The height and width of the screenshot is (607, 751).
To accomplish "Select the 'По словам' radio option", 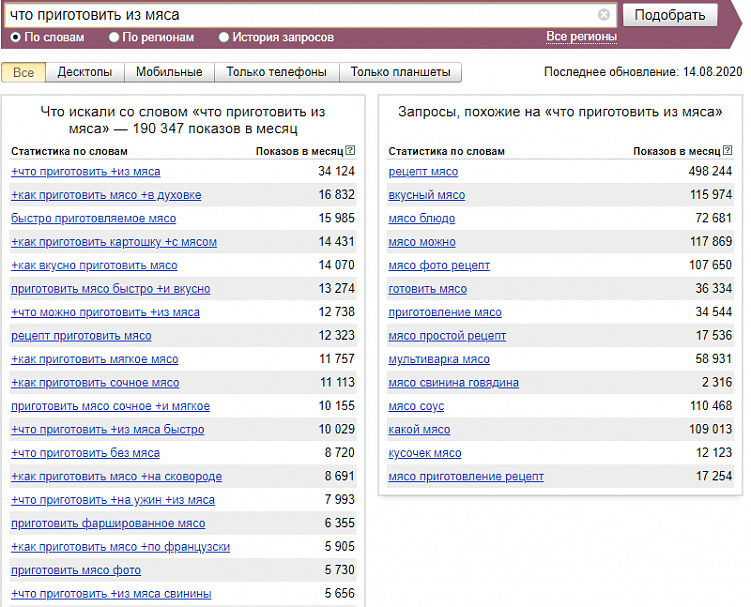I will tap(16, 38).
